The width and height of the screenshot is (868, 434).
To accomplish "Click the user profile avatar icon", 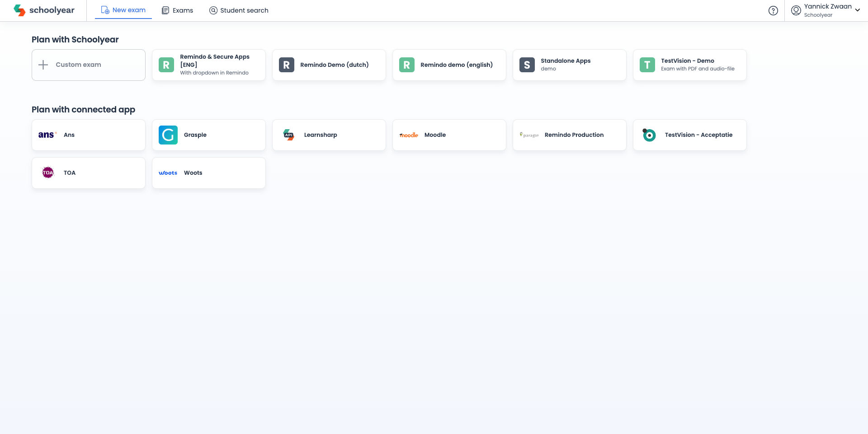I will (x=796, y=10).
